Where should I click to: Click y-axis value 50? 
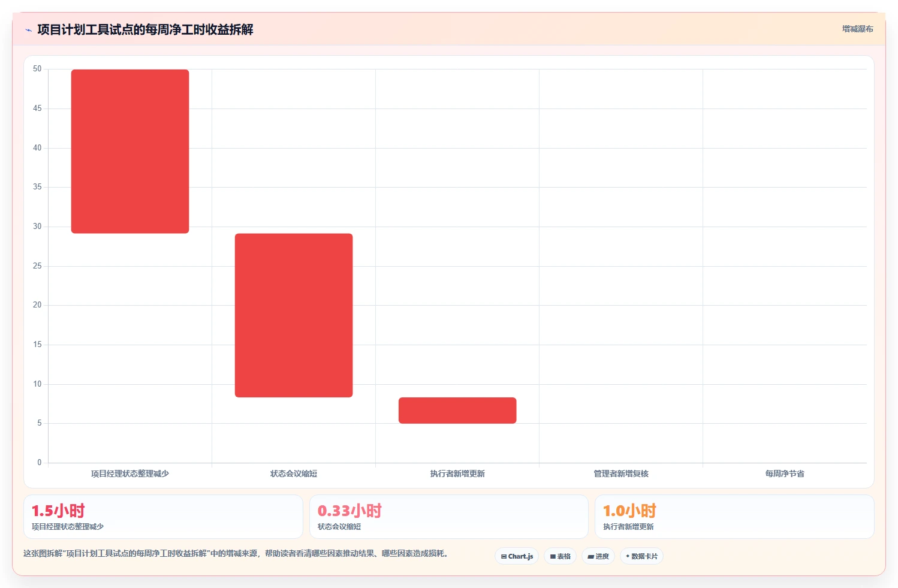click(x=37, y=69)
